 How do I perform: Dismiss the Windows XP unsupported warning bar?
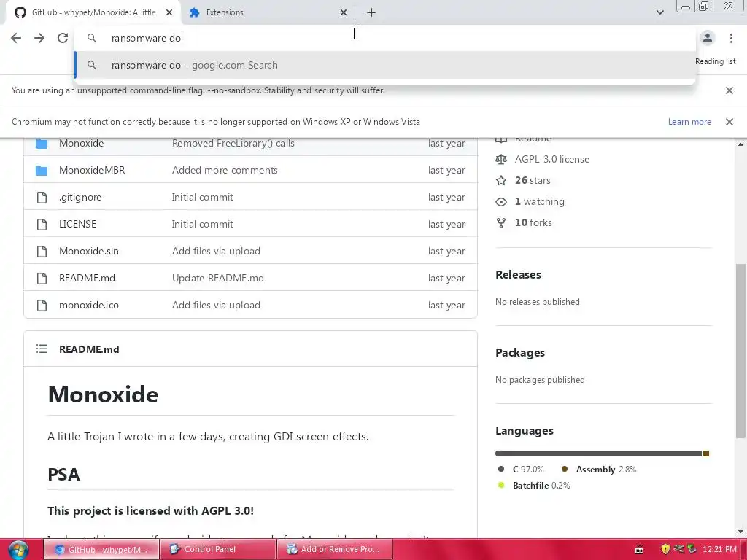[x=729, y=122]
